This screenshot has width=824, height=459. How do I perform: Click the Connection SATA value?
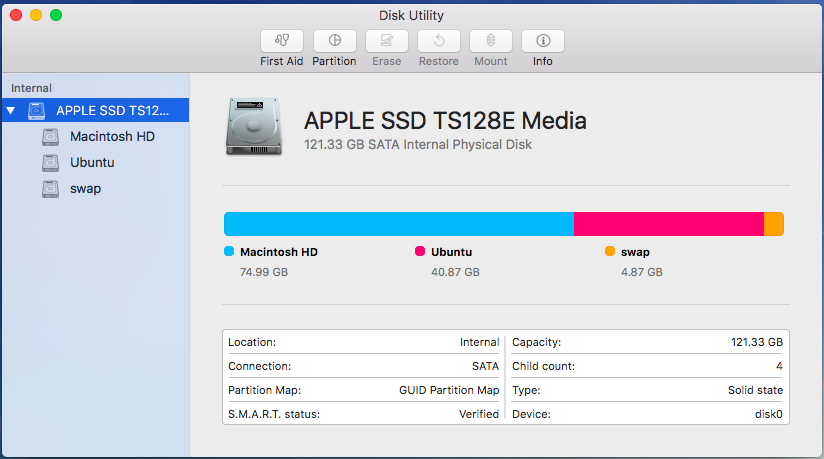(x=485, y=366)
